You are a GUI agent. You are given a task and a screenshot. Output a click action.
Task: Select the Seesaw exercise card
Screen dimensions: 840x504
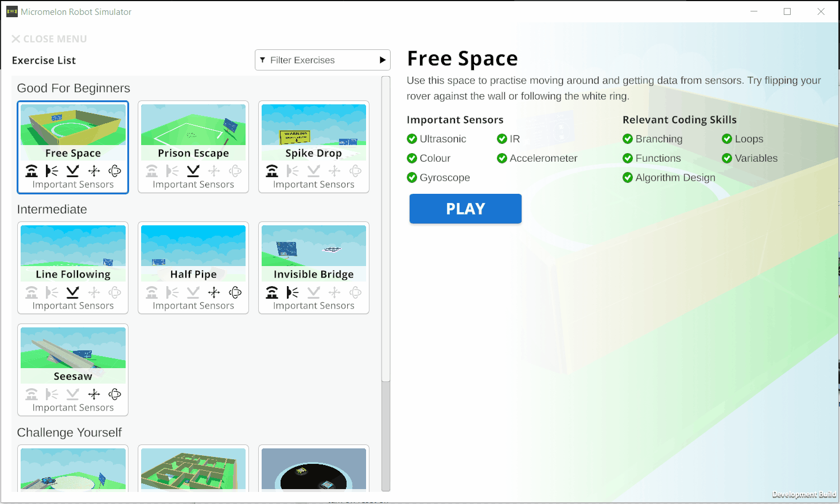pos(73,356)
